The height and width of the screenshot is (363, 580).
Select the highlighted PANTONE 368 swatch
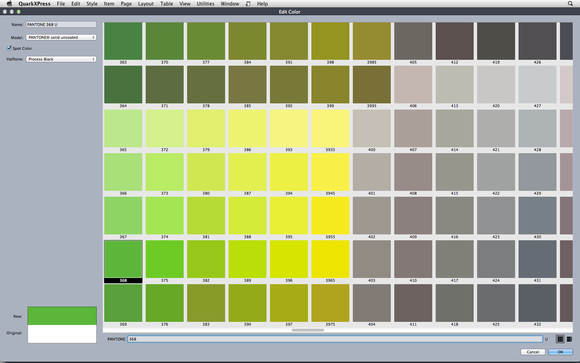pyautogui.click(x=123, y=259)
